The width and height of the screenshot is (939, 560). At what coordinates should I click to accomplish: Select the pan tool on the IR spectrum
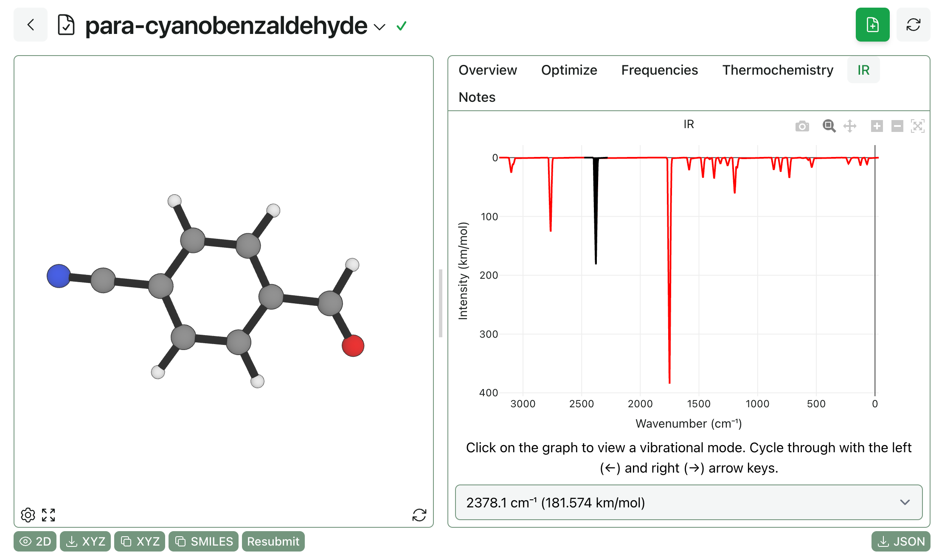850,126
